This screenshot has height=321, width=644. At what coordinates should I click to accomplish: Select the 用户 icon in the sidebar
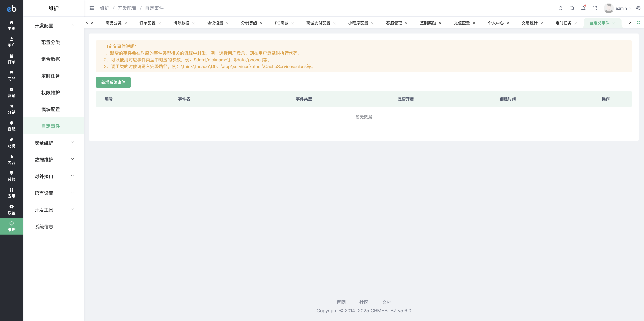(11, 42)
